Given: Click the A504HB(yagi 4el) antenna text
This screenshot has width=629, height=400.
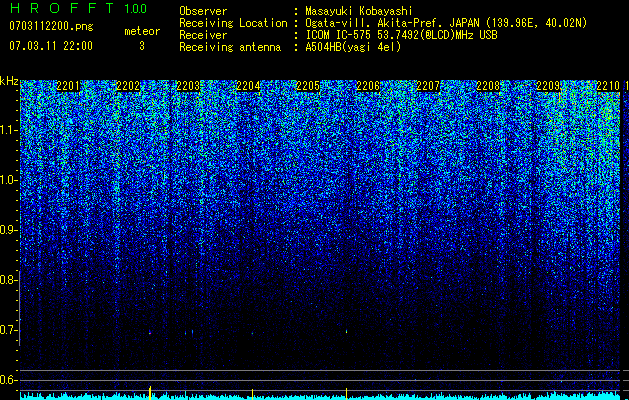Looking at the screenshot, I should pyautogui.click(x=353, y=47).
